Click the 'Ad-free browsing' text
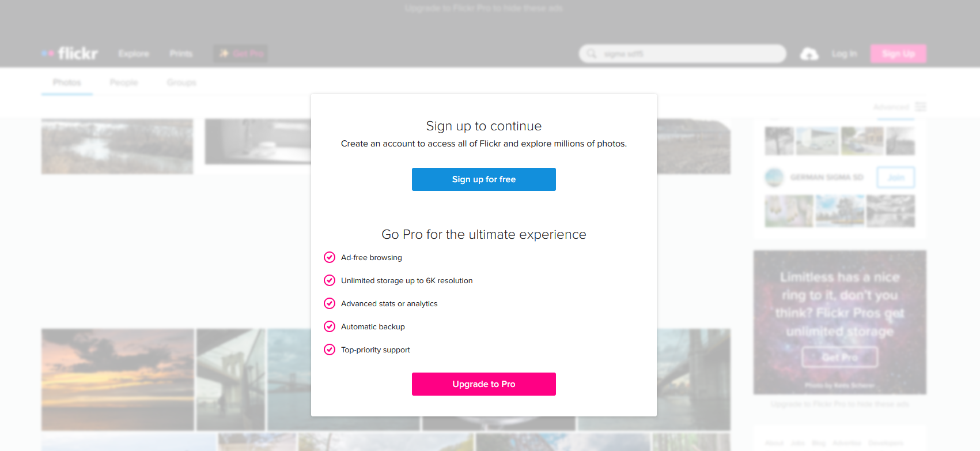 372,258
